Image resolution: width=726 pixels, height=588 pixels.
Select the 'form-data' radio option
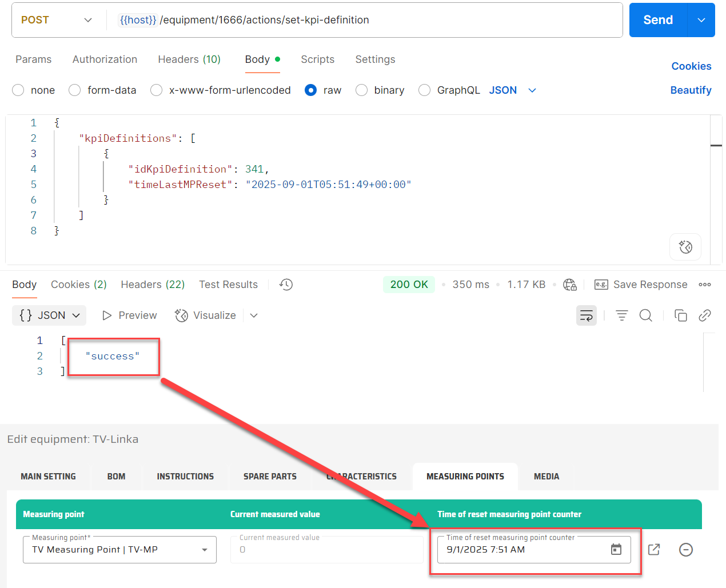pos(75,90)
